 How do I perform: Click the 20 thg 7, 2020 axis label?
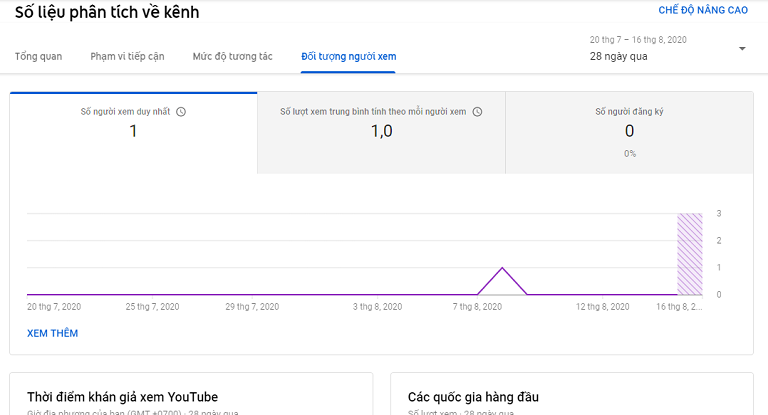pos(54,307)
